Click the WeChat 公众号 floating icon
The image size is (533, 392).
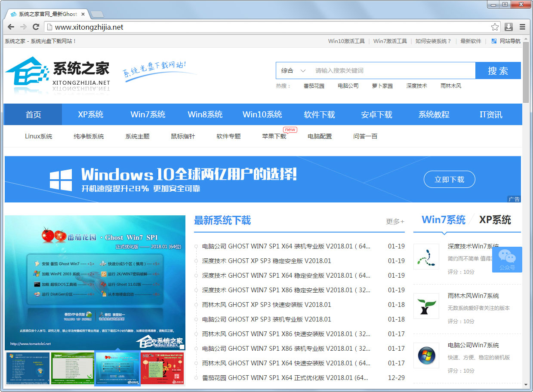[x=507, y=259]
